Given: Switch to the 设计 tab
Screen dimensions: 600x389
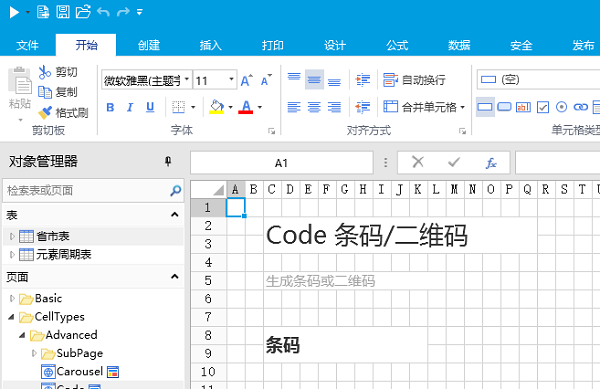Looking at the screenshot, I should click(335, 45).
